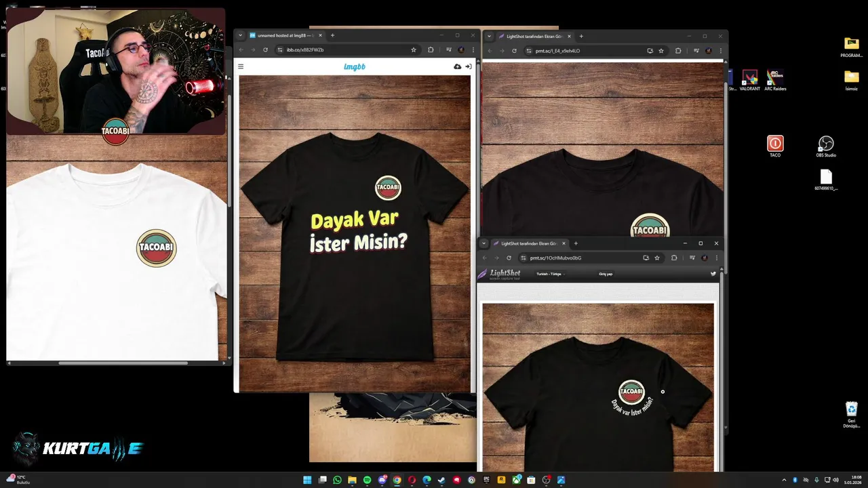Open WhatsApp from the taskbar
Image resolution: width=868 pixels, height=488 pixels.
click(337, 480)
